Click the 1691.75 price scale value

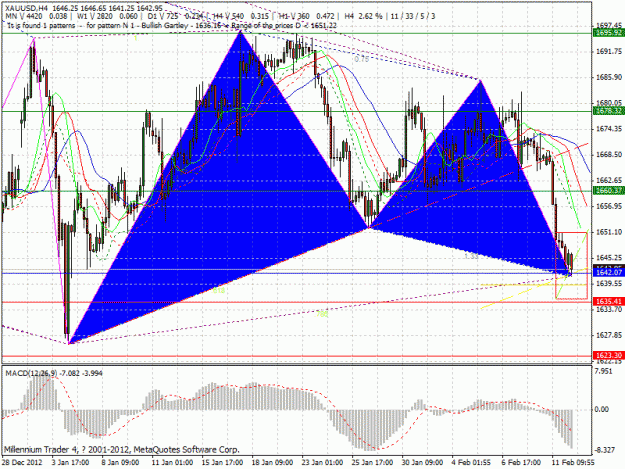609,51
